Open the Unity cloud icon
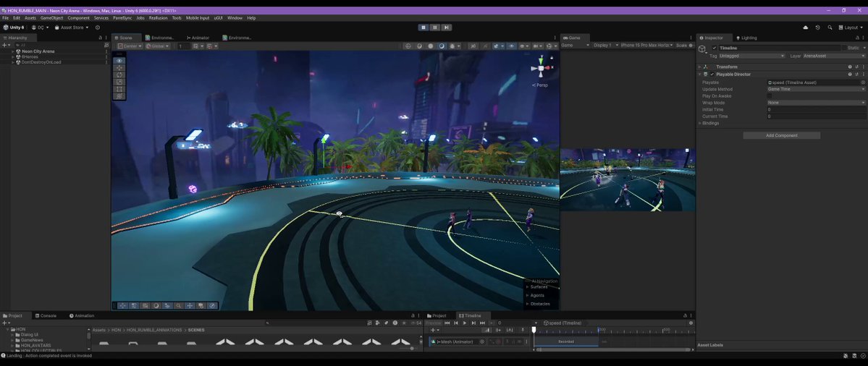Image resolution: width=868 pixels, height=366 pixels. click(x=806, y=27)
